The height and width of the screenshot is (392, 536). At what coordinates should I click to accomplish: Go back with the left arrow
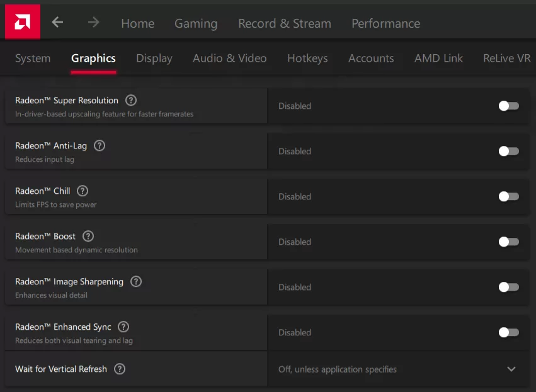click(x=57, y=23)
